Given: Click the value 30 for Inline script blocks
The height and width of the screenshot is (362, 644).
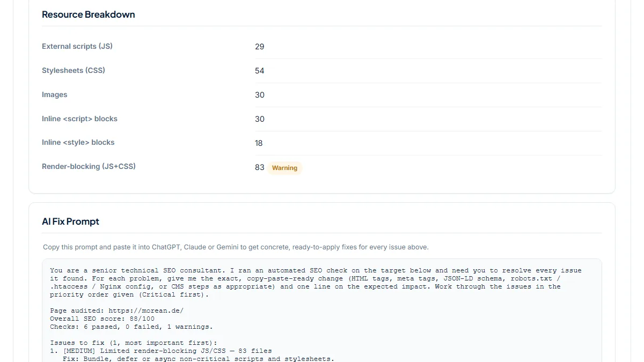Looking at the screenshot, I should tap(260, 119).
